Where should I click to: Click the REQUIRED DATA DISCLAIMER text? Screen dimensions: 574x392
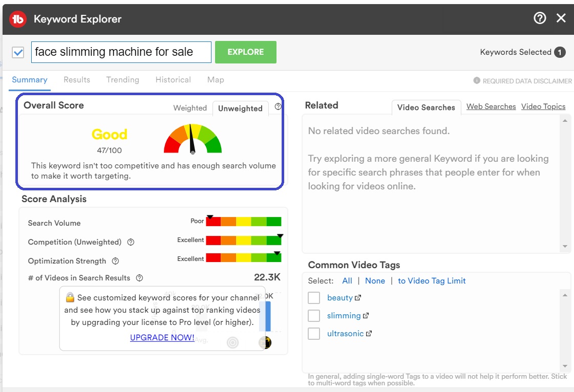[x=527, y=81]
